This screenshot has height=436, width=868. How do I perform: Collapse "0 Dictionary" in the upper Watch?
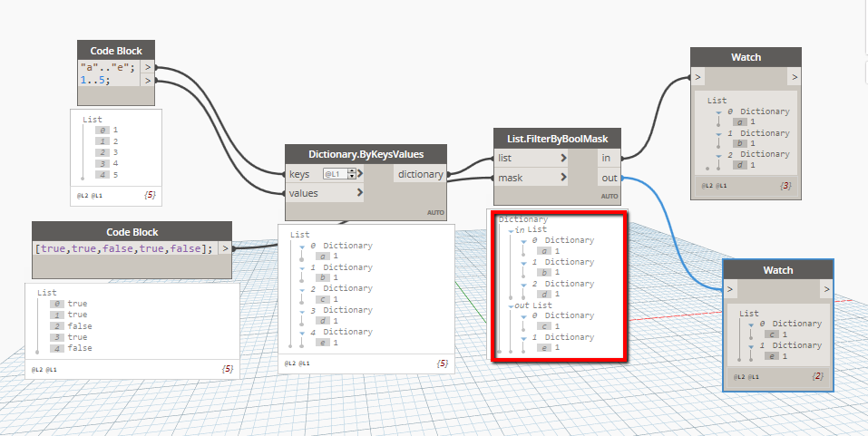[x=718, y=112]
